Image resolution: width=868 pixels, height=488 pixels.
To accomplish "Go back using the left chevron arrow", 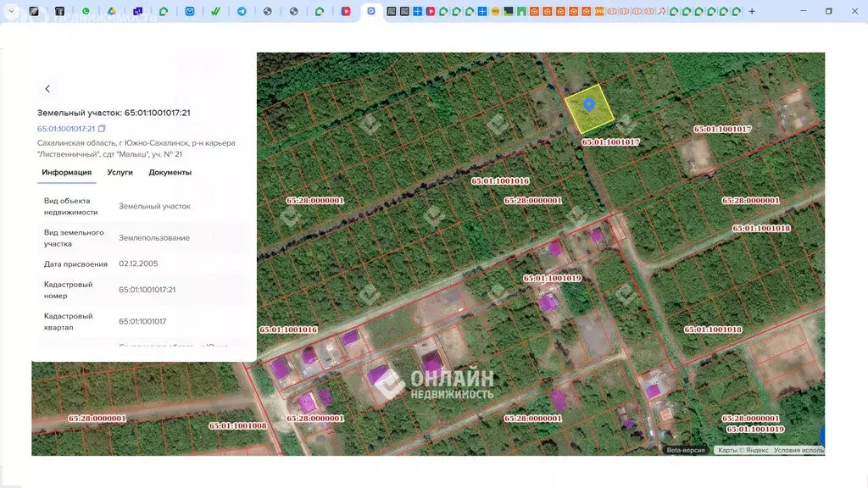I will [47, 88].
